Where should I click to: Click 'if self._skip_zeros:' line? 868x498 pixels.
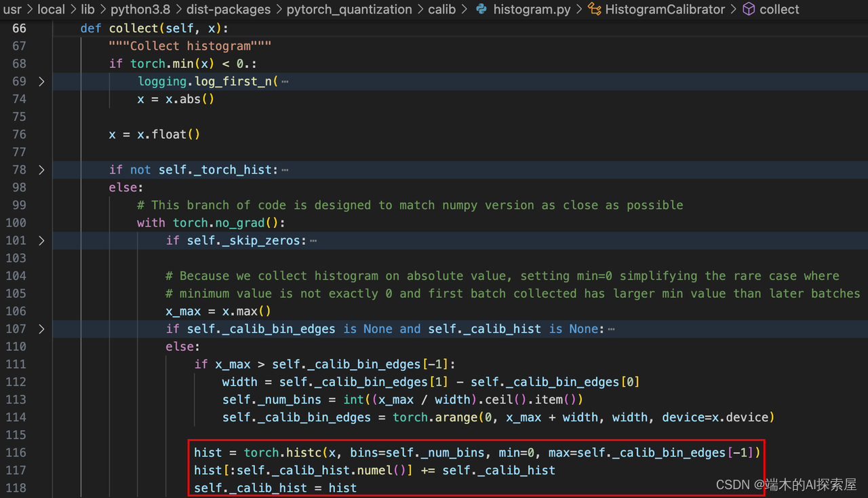(x=237, y=240)
